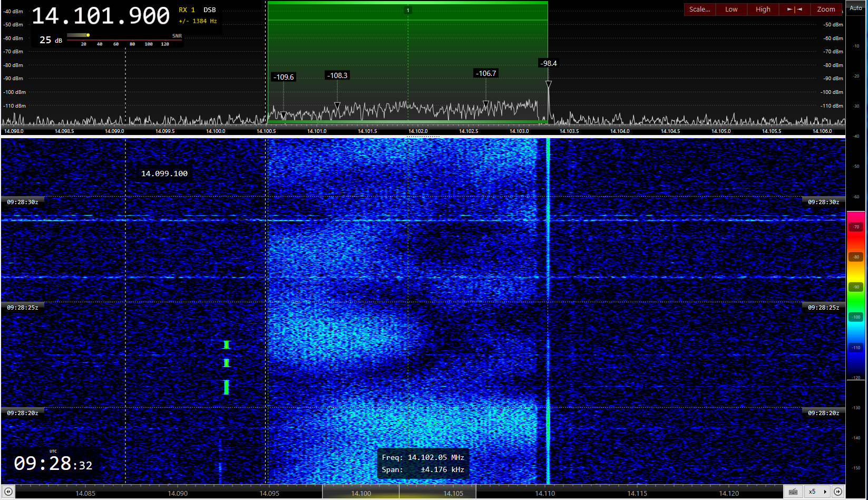Click the 14.101.900 frequency display
The width and height of the screenshot is (868, 500).
tap(101, 16)
